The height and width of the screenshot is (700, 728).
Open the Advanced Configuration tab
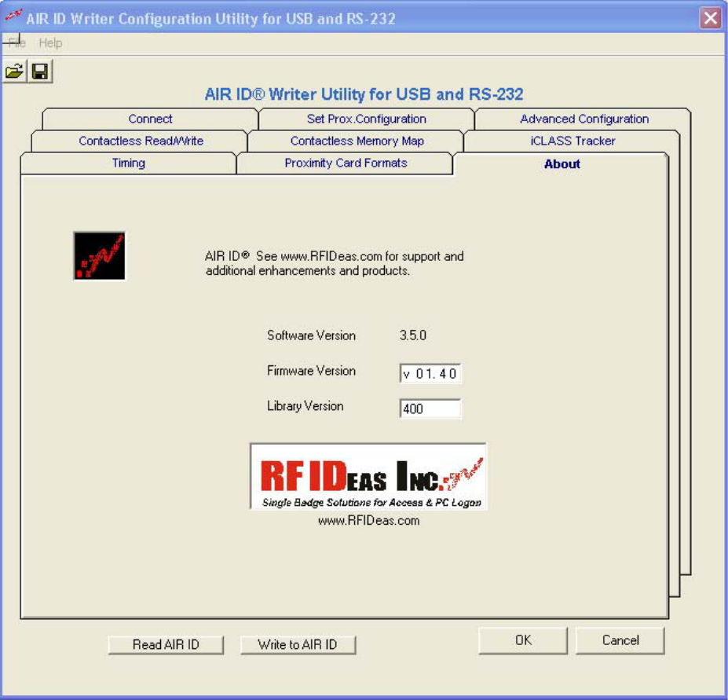point(584,119)
